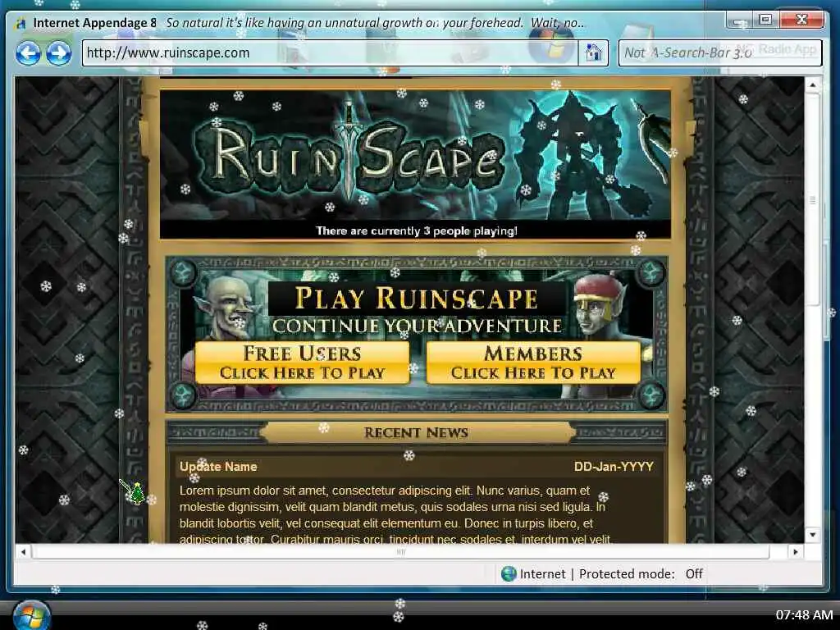840x630 pixels.
Task: Click the browser Back arrow button
Action: point(28,53)
